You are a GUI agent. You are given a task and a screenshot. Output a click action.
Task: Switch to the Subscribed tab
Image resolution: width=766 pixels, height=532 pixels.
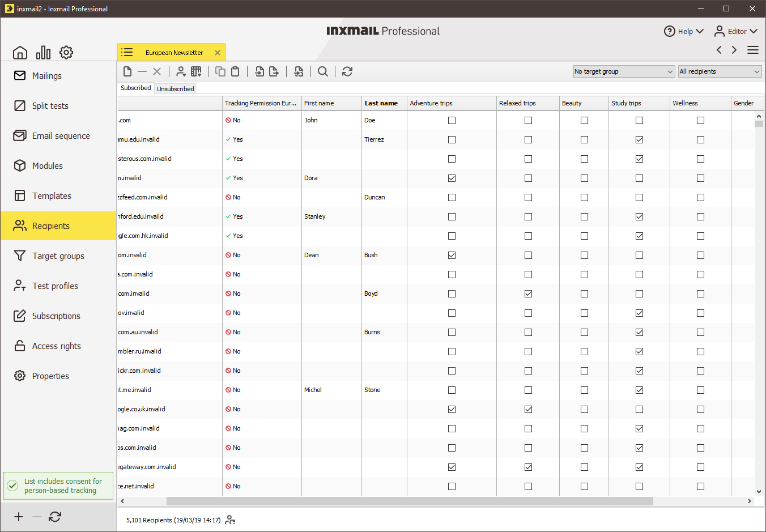tap(136, 88)
